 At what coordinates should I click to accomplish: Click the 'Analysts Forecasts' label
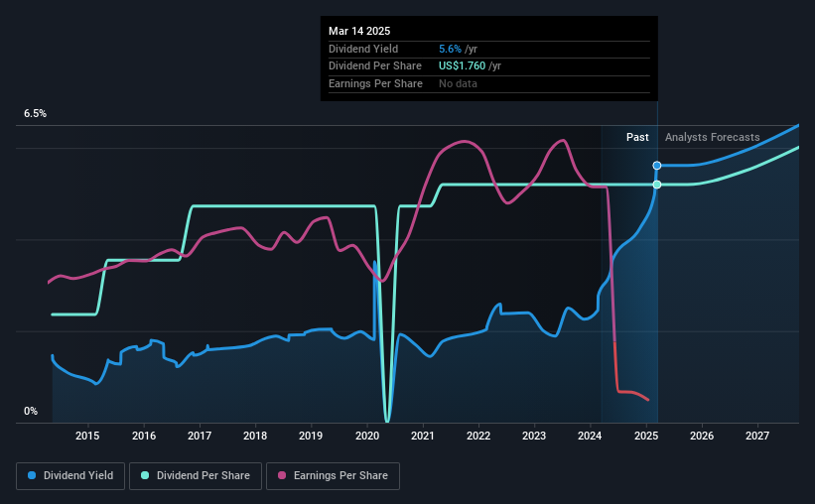[712, 137]
